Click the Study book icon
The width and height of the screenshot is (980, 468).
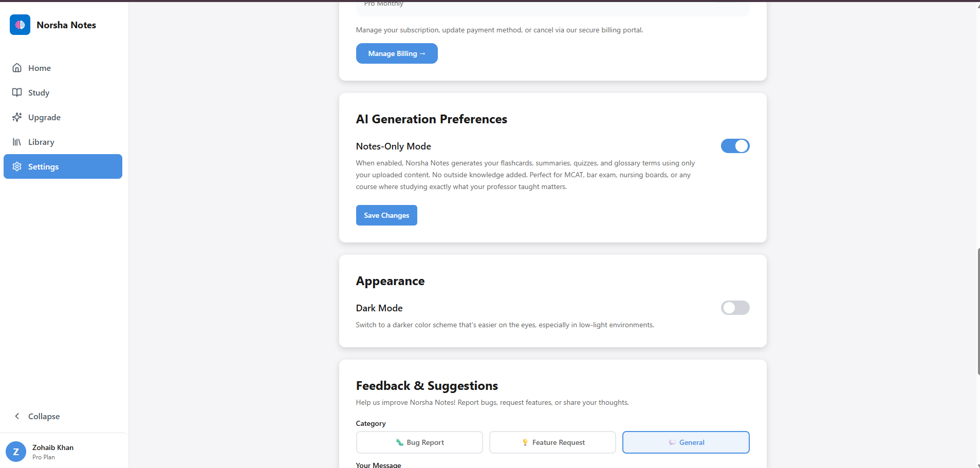(x=17, y=92)
